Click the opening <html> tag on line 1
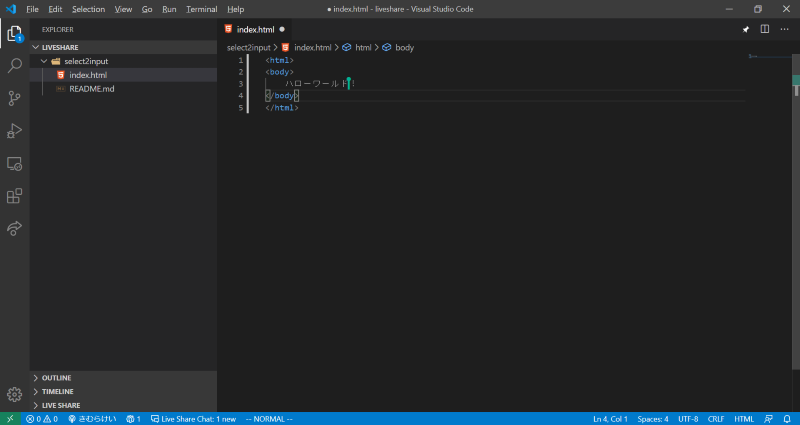The width and height of the screenshot is (800, 425). coord(280,60)
